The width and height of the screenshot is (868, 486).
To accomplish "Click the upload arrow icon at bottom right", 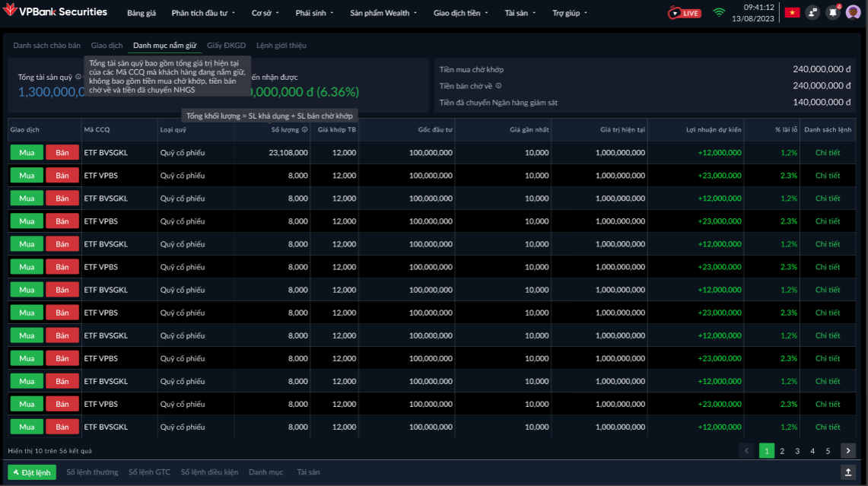I will pos(848,472).
